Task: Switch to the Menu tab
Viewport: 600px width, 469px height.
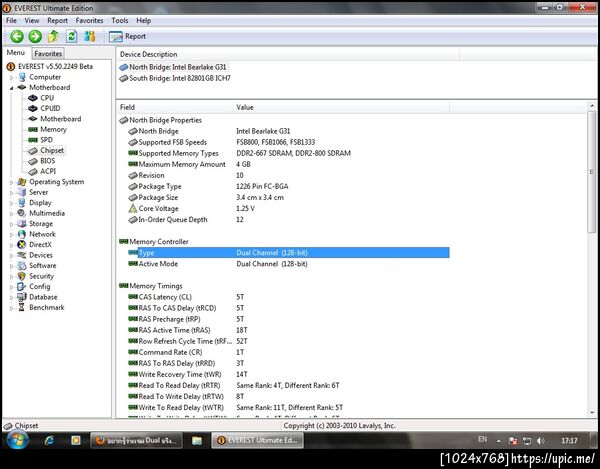Action: coord(16,53)
